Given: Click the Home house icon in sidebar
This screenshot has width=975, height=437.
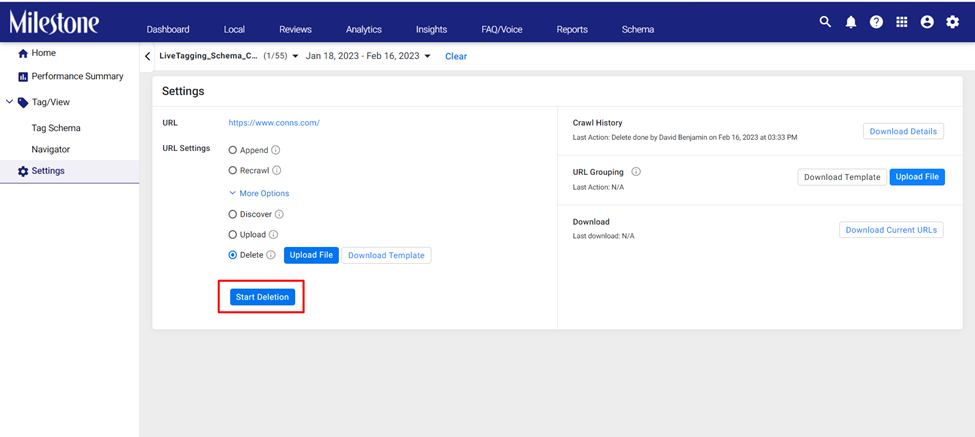Looking at the screenshot, I should (24, 53).
